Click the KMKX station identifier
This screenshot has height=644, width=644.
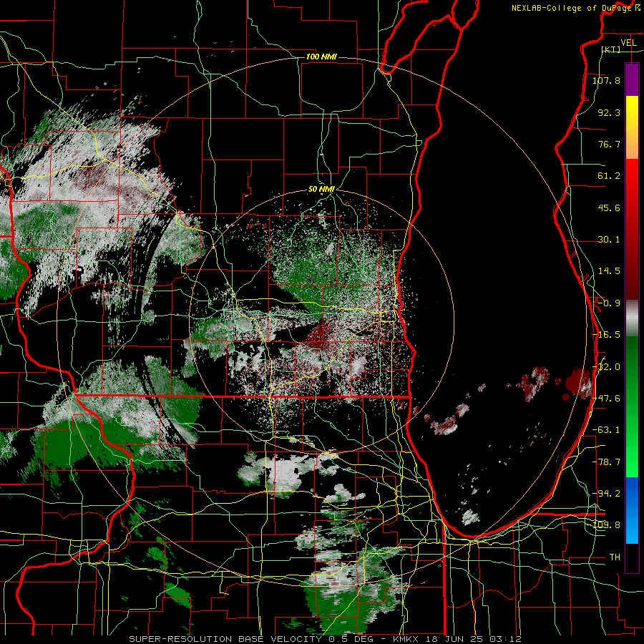407,639
